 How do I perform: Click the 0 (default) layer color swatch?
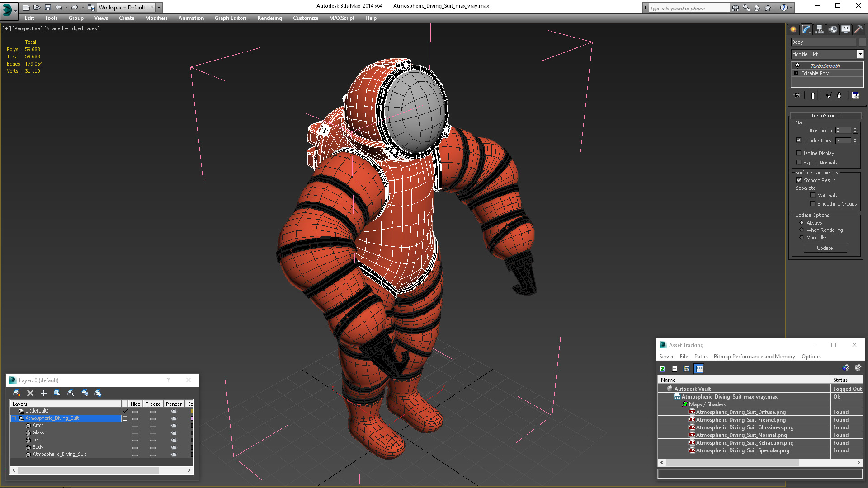tap(192, 411)
